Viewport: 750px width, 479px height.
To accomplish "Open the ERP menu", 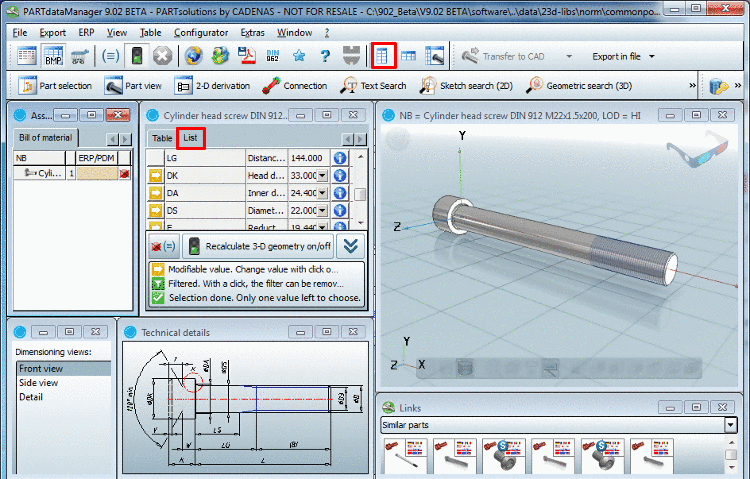I will tap(86, 33).
